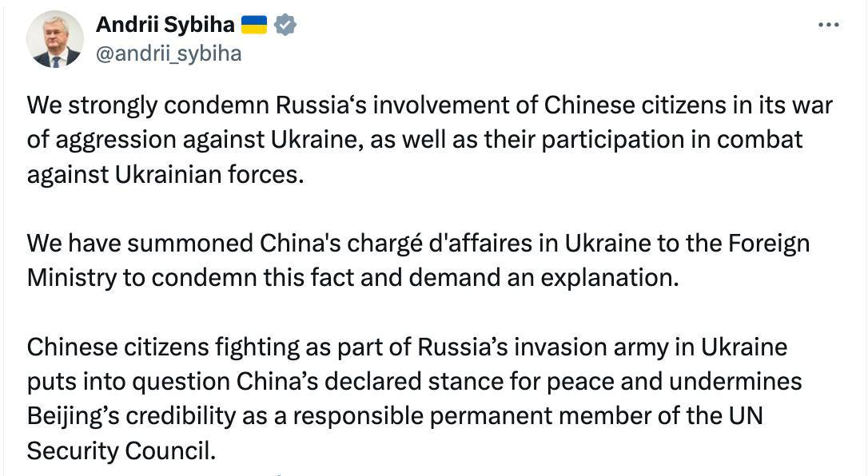Open Andrii Sybiha's profile picture

pos(55,39)
